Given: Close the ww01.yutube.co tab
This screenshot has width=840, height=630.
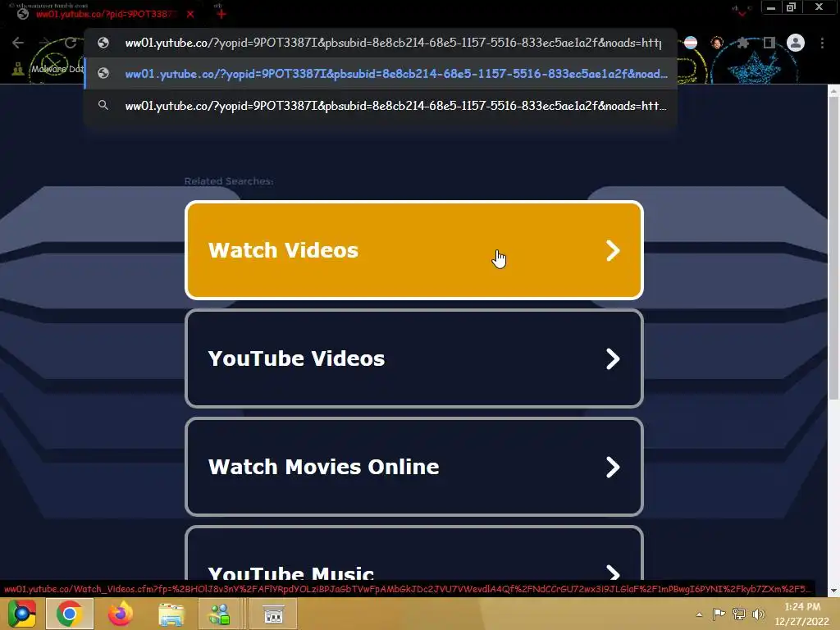Looking at the screenshot, I should pos(190,14).
